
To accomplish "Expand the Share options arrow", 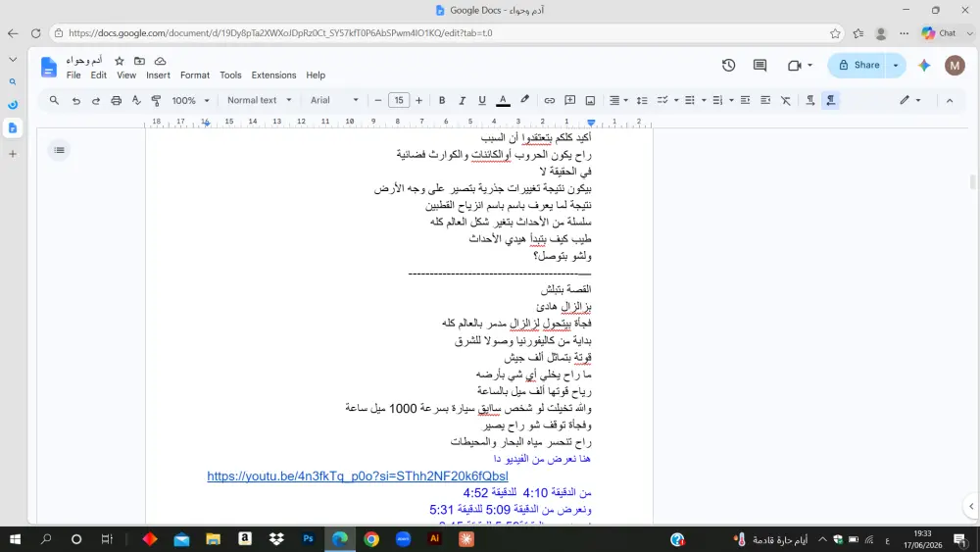I will point(896,65).
